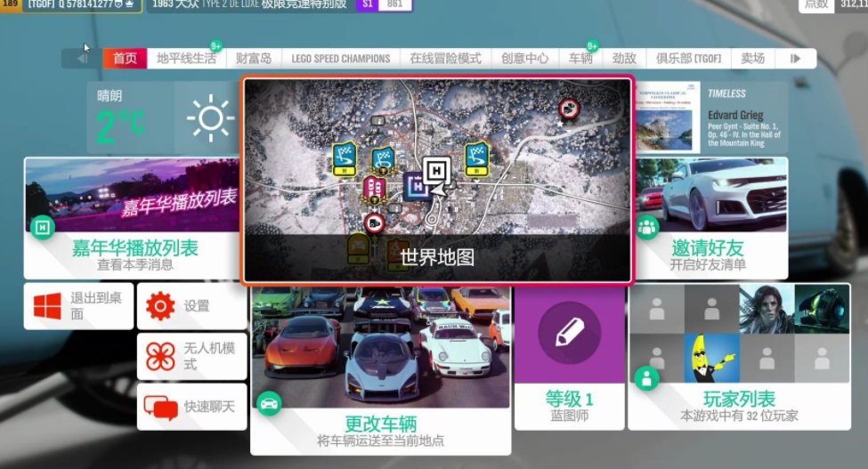Screen dimensions: 868x469
Task: Click the sunny weather sun icon
Action: click(x=210, y=117)
